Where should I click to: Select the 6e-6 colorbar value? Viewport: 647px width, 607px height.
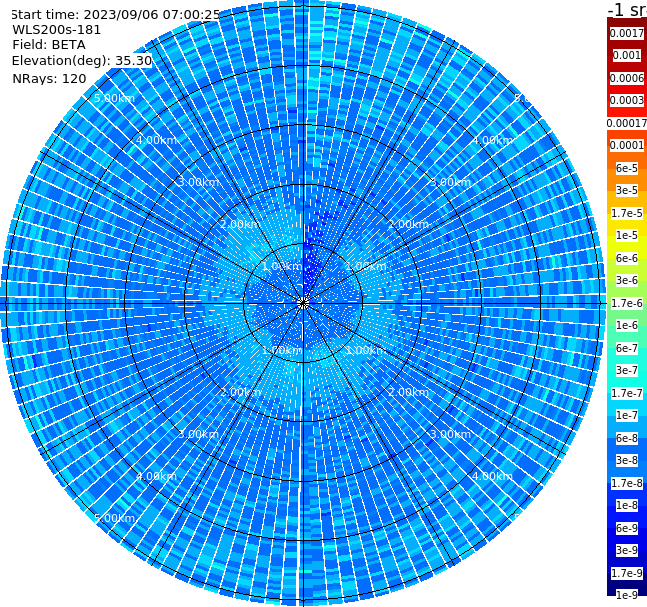[x=627, y=258]
